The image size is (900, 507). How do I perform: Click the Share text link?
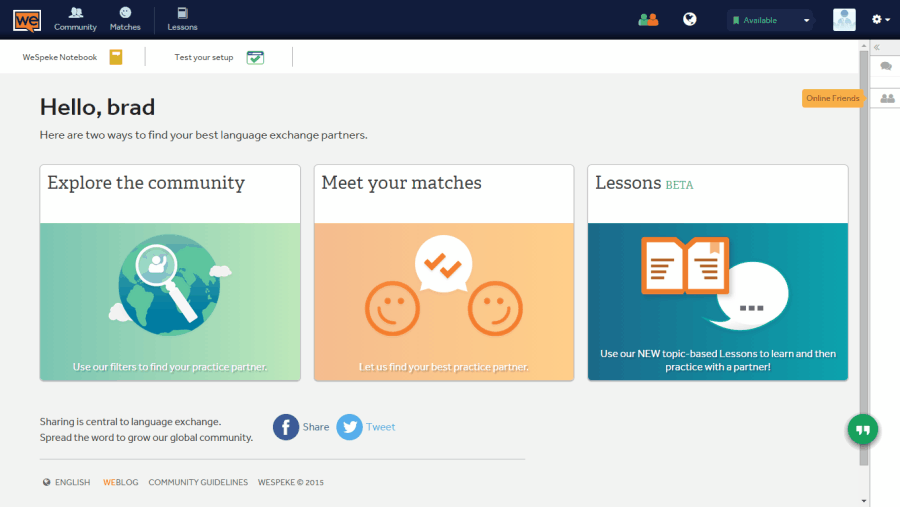316,427
